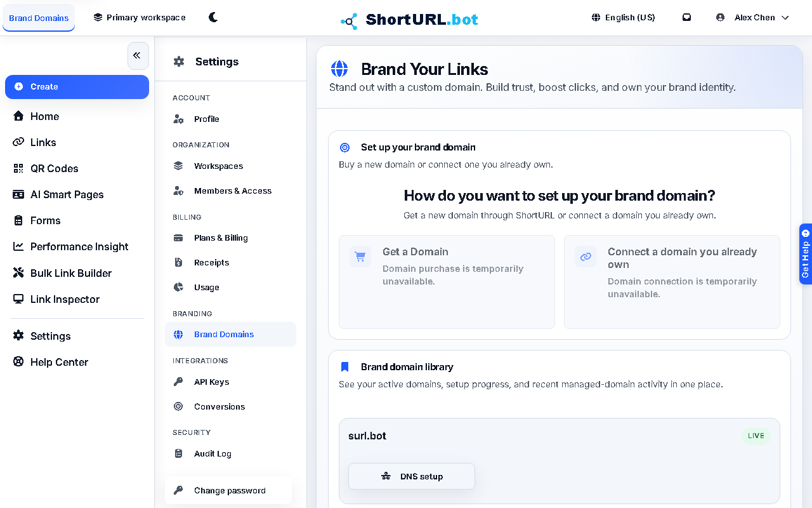Image resolution: width=812 pixels, height=508 pixels.
Task: Open Home in the sidebar
Action: tap(77, 116)
